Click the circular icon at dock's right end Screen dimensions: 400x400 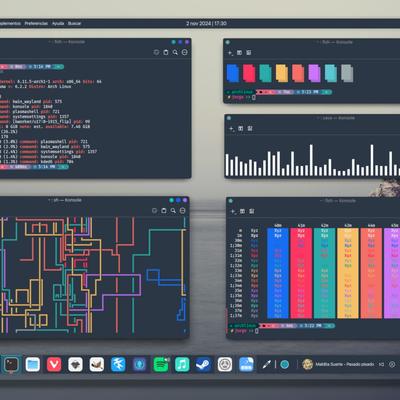[x=392, y=364]
